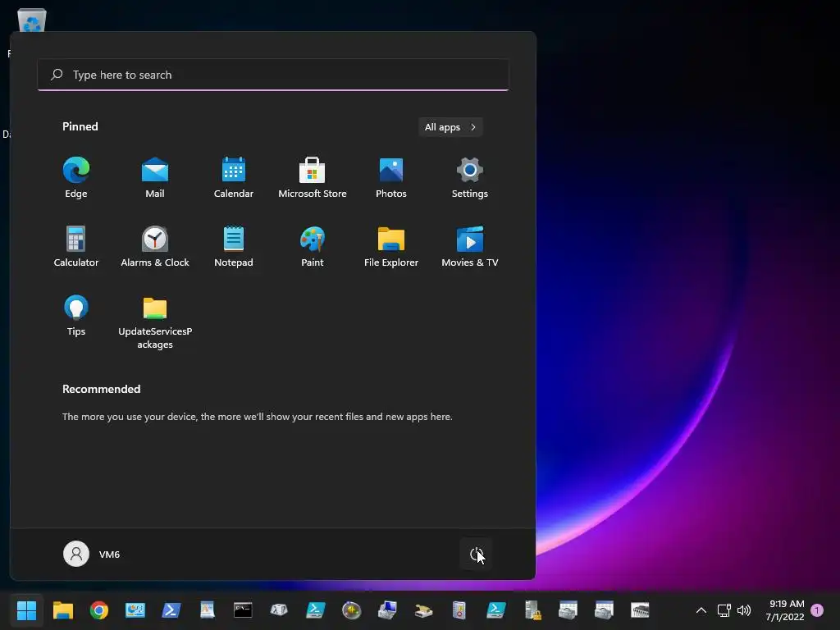Open the UpdateServicesPackages folder

pyautogui.click(x=155, y=322)
